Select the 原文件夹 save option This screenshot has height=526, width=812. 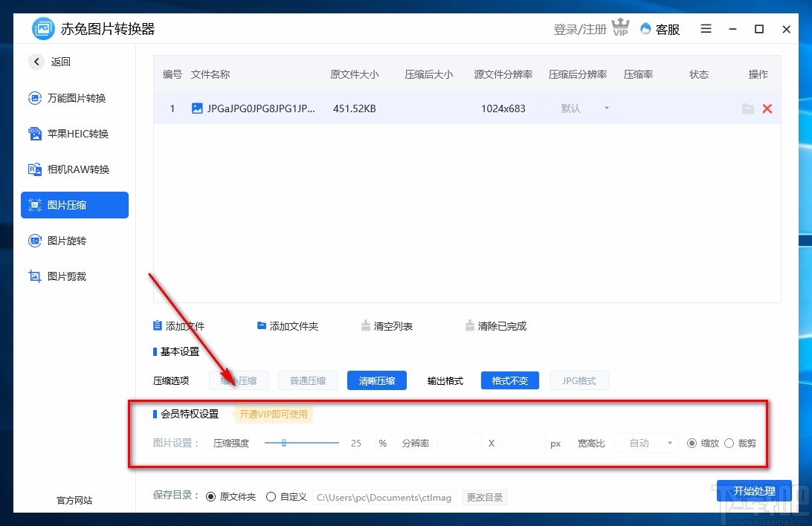point(213,496)
